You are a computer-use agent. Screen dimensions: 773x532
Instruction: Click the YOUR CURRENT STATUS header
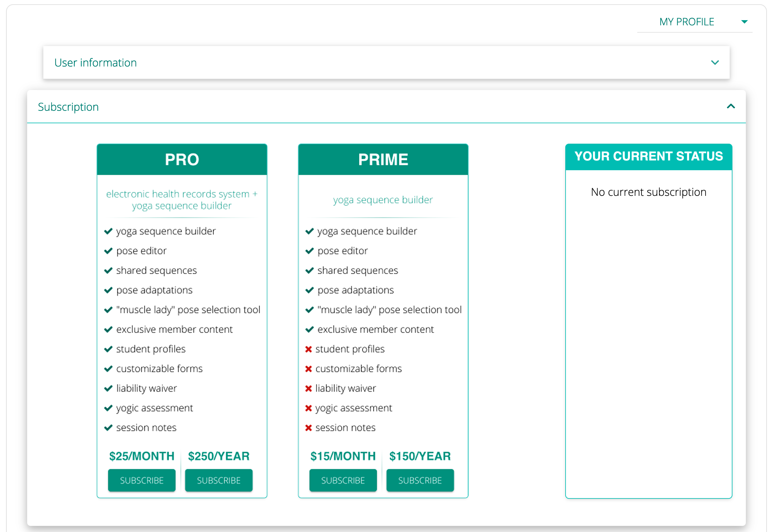click(648, 156)
